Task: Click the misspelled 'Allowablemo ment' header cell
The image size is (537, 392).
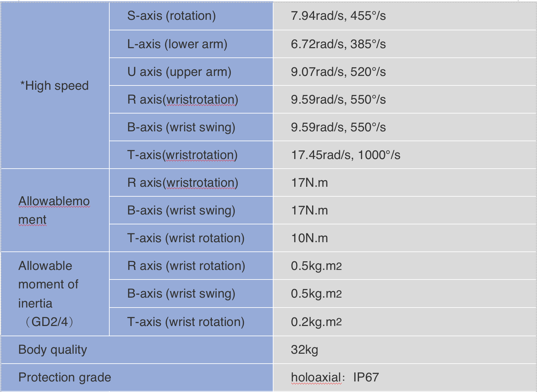Action: coord(55,210)
